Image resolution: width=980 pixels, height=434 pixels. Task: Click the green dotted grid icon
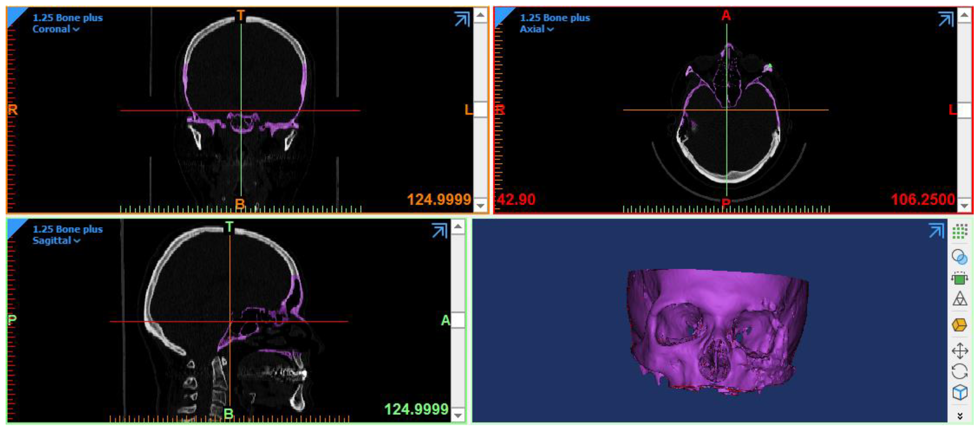point(960,231)
